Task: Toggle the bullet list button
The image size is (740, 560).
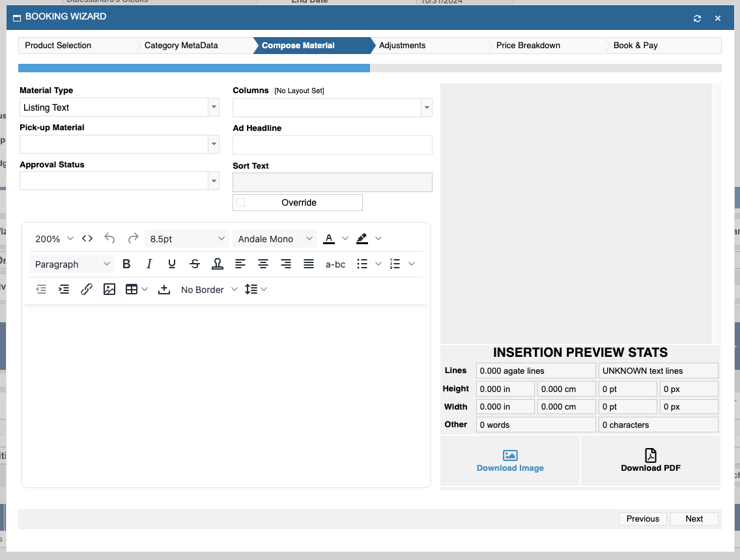Action: (x=363, y=264)
